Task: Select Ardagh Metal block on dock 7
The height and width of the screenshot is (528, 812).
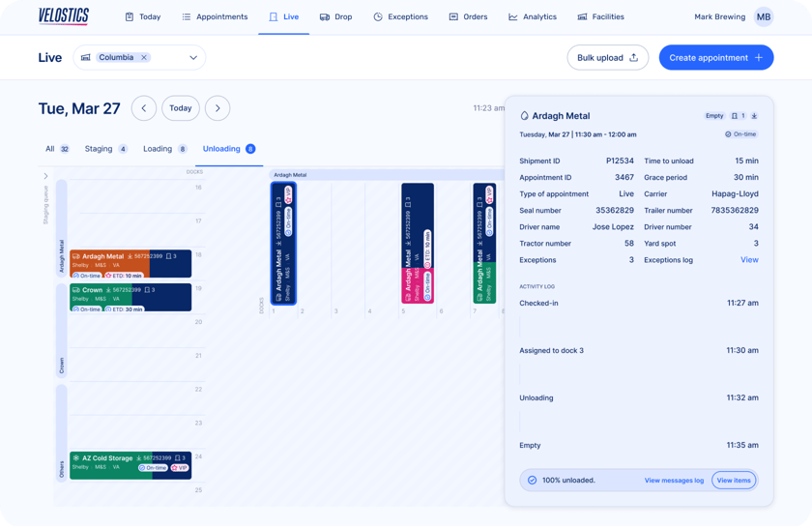Action: 484,243
